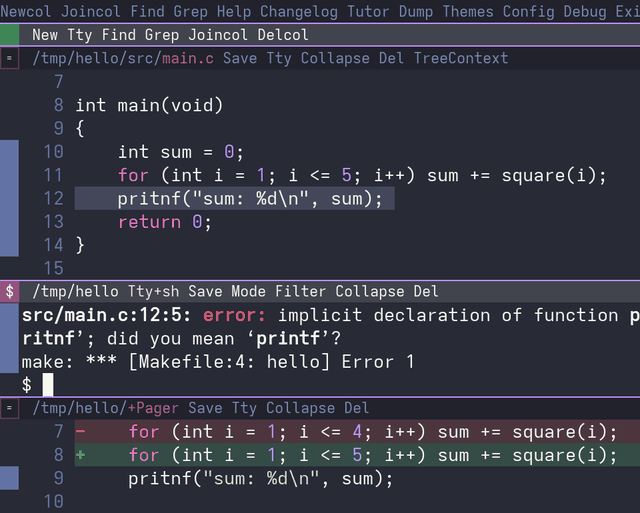
Task: Collapse the shell window
Action: [370, 291]
